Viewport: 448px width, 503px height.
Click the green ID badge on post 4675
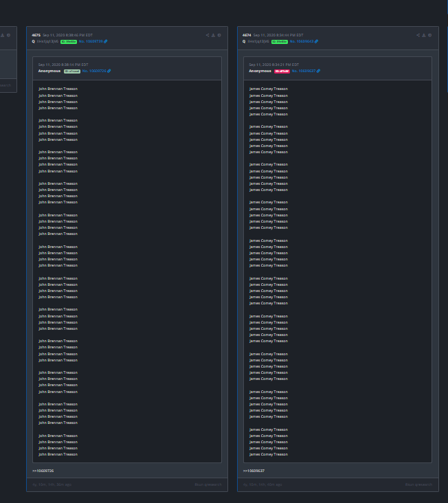click(69, 42)
